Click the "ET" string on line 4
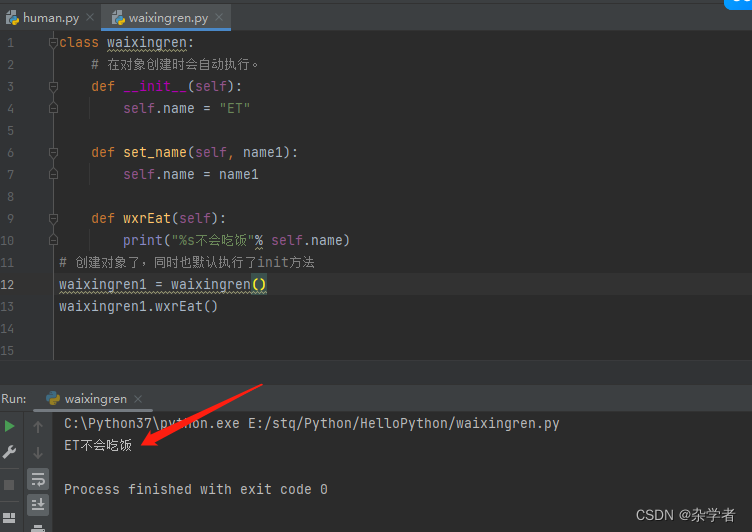 point(235,108)
